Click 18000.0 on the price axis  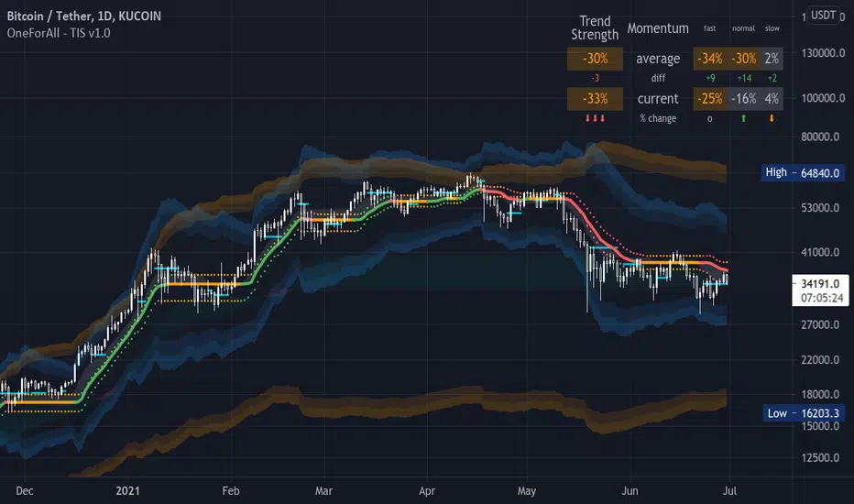click(x=820, y=394)
